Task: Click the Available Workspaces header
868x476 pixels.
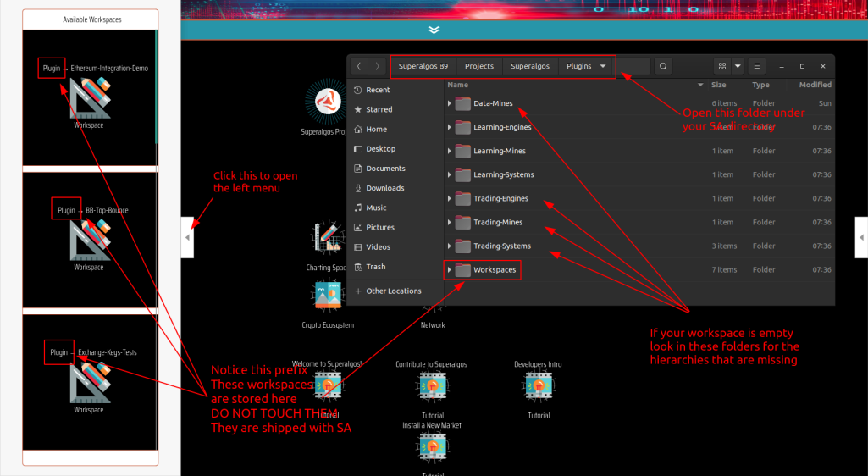Action: (92, 20)
